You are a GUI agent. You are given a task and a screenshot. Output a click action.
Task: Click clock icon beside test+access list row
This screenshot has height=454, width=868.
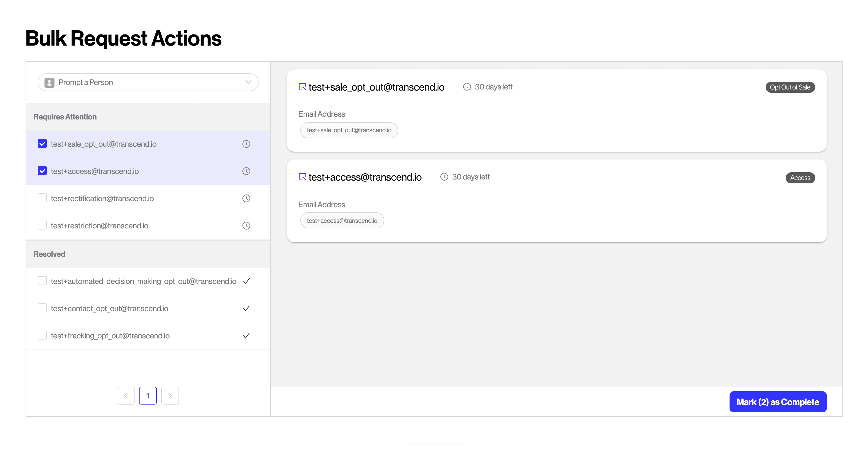click(x=246, y=171)
